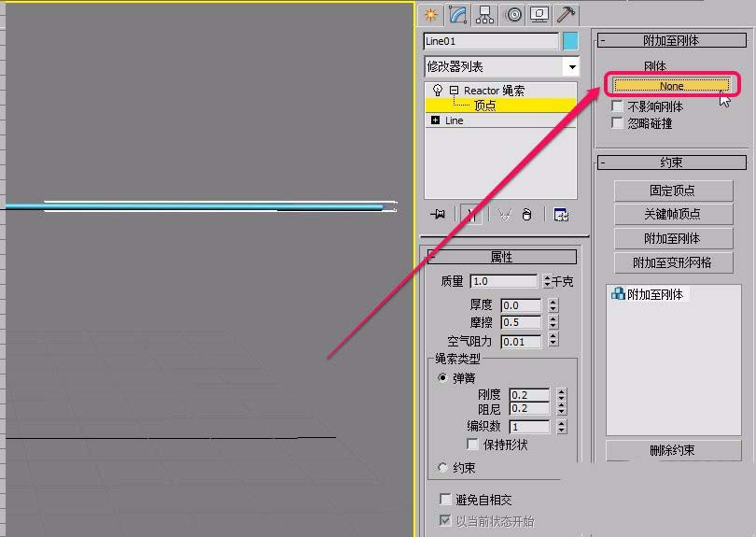Enable the 不影响刚体 checkbox

coord(617,106)
